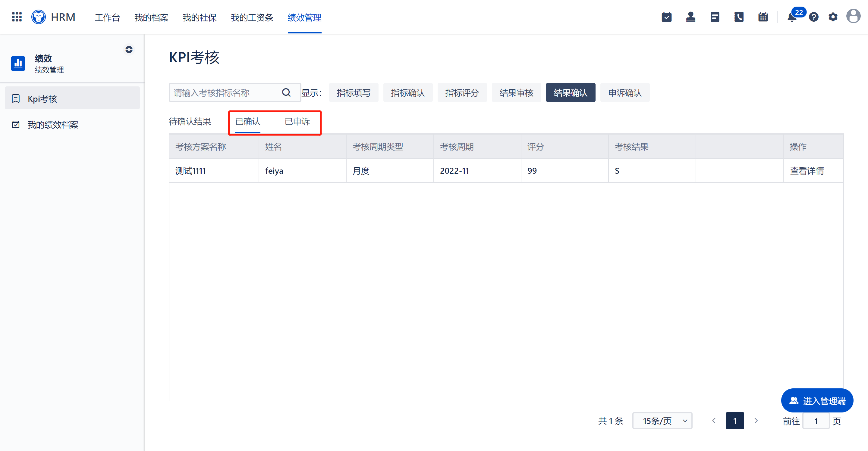This screenshot has width=868, height=451.
Task: Click the KPI考核 page title
Action: click(194, 57)
